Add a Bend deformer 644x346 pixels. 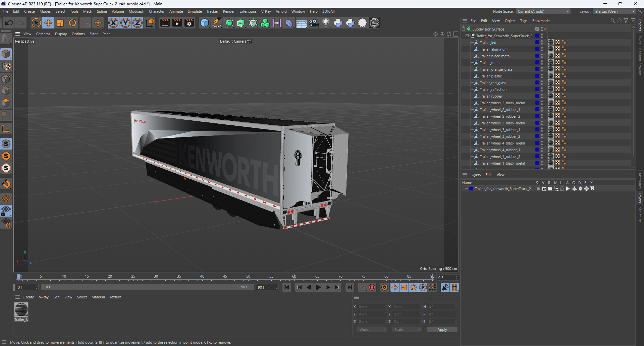click(289, 23)
